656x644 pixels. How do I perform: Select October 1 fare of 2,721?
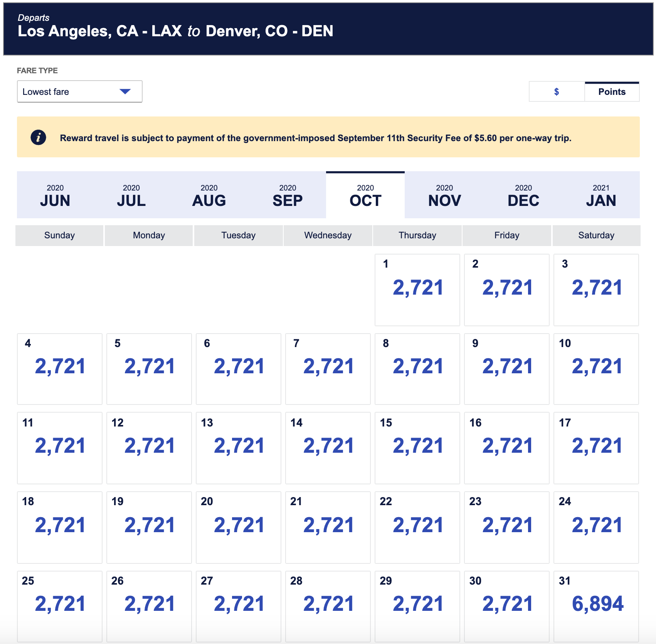(417, 288)
